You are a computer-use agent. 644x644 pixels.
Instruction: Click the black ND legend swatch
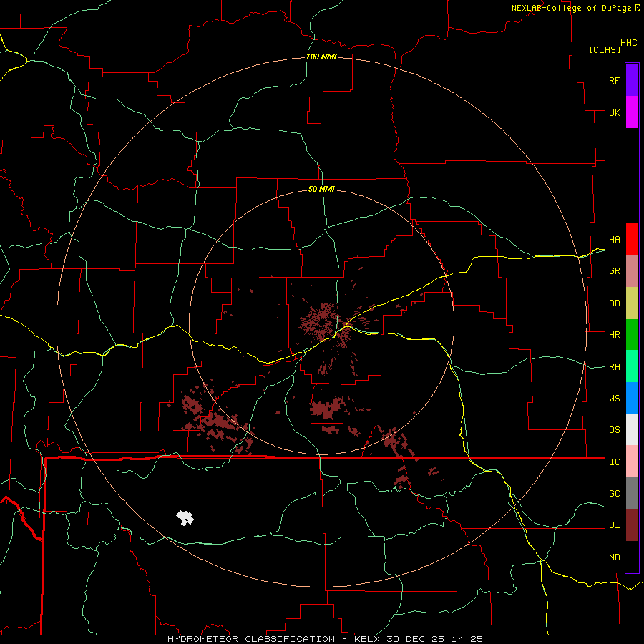coord(632,557)
